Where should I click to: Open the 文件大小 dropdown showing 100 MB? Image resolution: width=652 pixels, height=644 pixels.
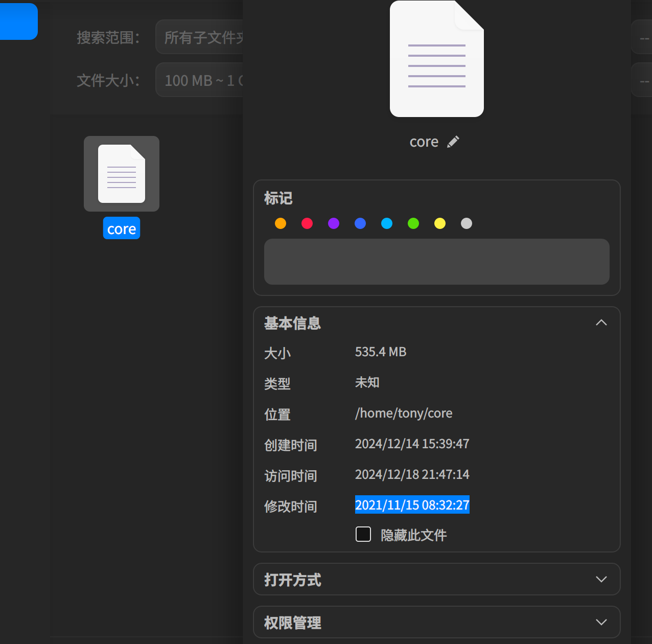pyautogui.click(x=199, y=80)
